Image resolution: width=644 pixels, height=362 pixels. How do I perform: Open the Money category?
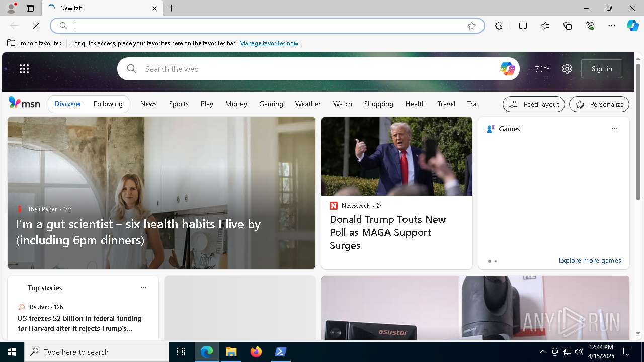click(x=236, y=104)
